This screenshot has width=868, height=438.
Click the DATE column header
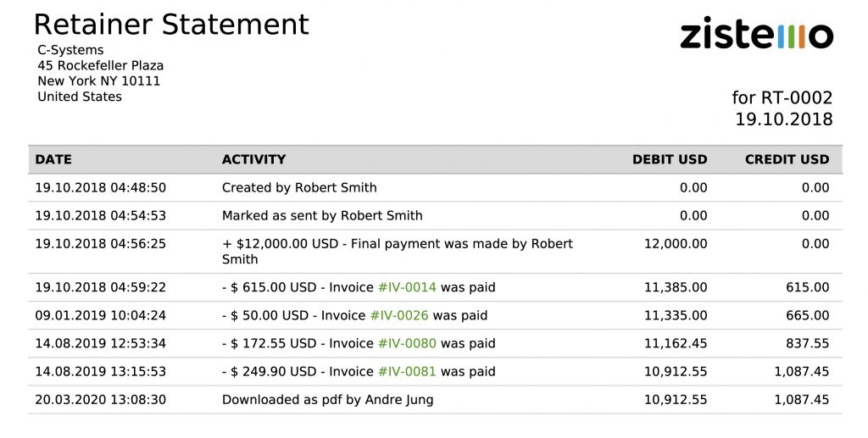53,159
